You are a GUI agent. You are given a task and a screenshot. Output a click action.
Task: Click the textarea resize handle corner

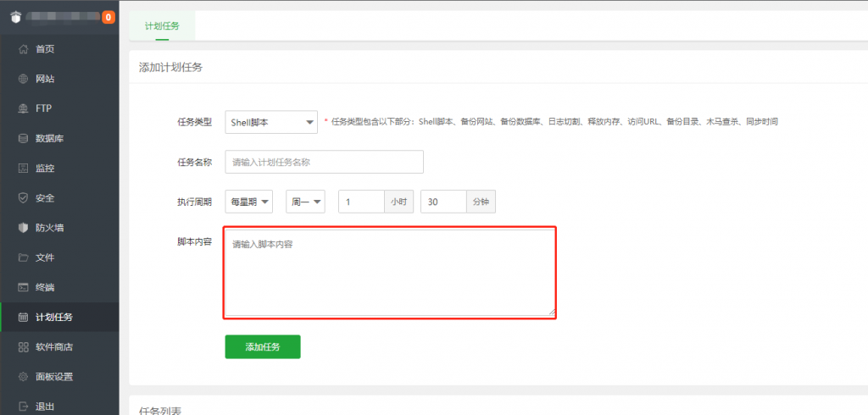(x=552, y=312)
